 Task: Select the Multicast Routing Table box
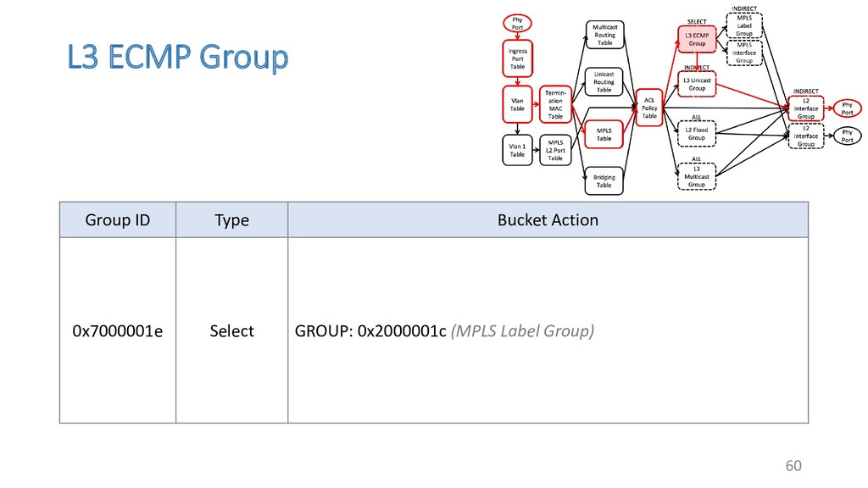pyautogui.click(x=604, y=35)
